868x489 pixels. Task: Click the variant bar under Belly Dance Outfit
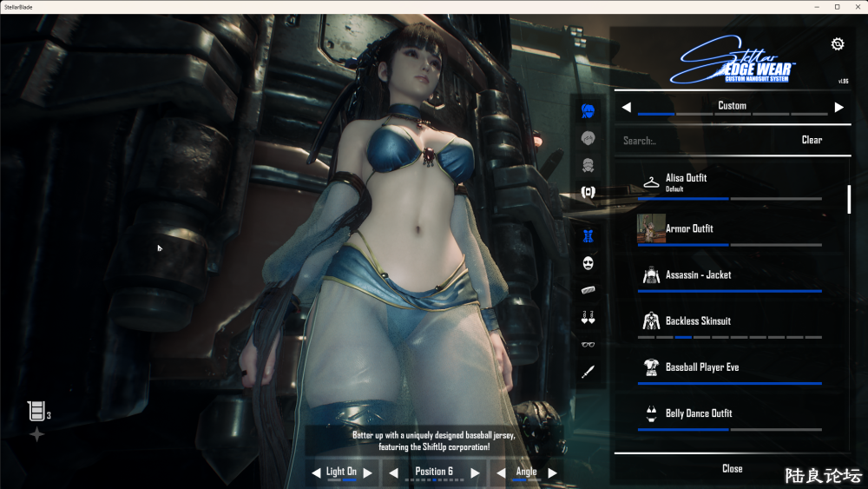tap(730, 429)
